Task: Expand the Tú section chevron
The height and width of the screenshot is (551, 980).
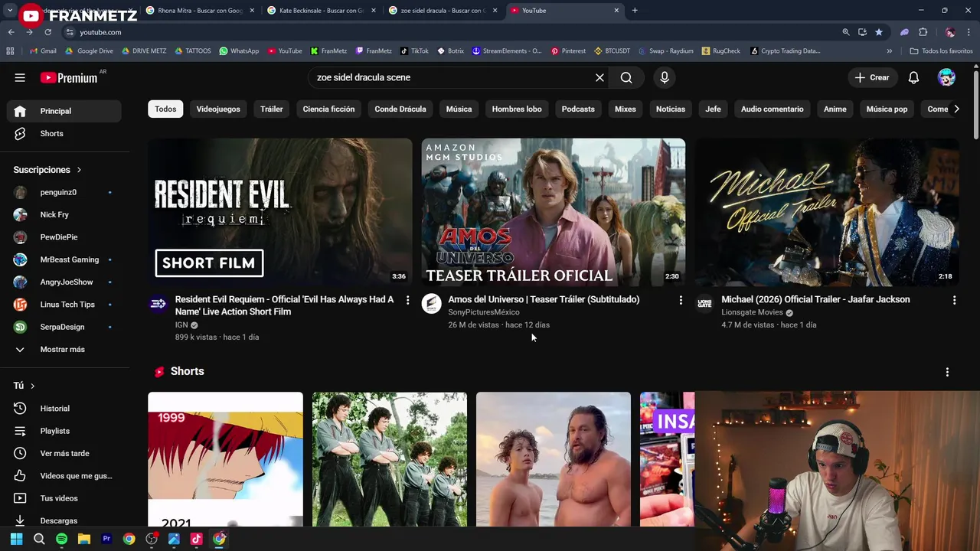Action: (x=32, y=386)
